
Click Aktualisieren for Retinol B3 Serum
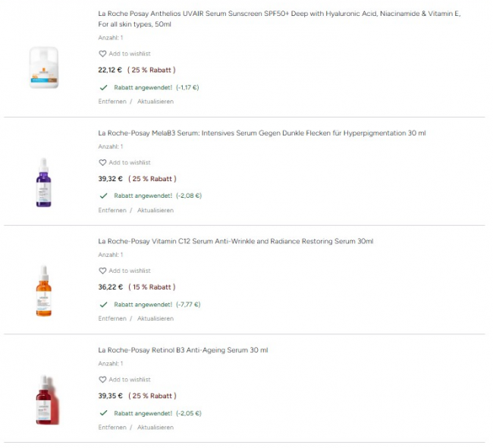pyautogui.click(x=155, y=428)
